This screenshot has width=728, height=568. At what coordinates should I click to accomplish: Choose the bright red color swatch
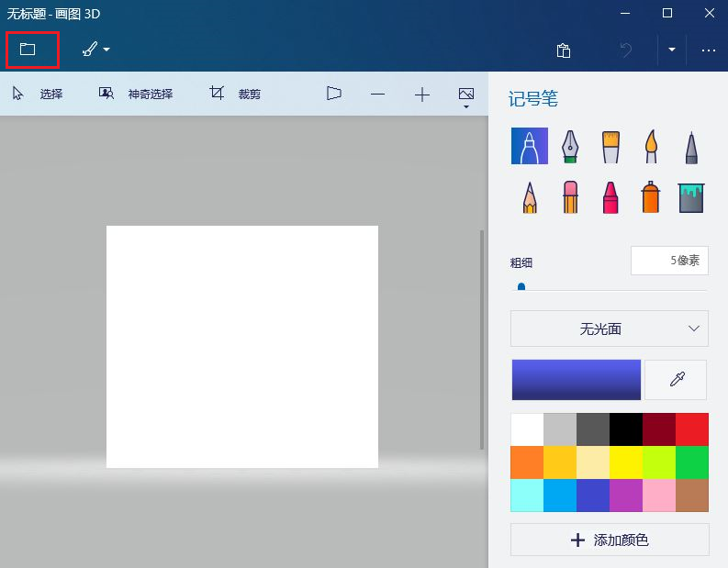[x=692, y=429]
